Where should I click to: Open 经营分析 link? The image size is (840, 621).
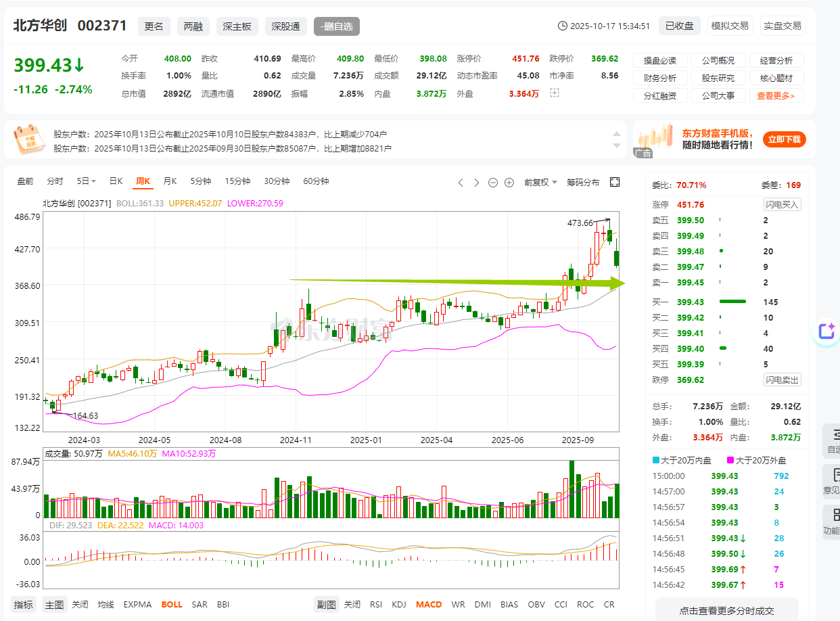776,60
